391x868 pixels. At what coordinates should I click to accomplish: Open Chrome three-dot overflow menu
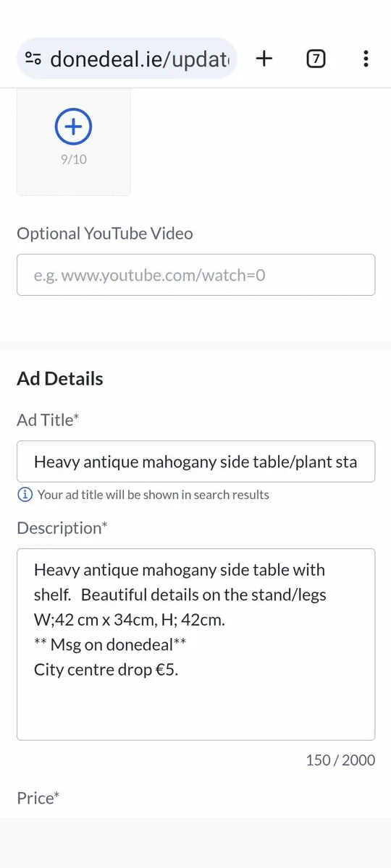tap(366, 59)
